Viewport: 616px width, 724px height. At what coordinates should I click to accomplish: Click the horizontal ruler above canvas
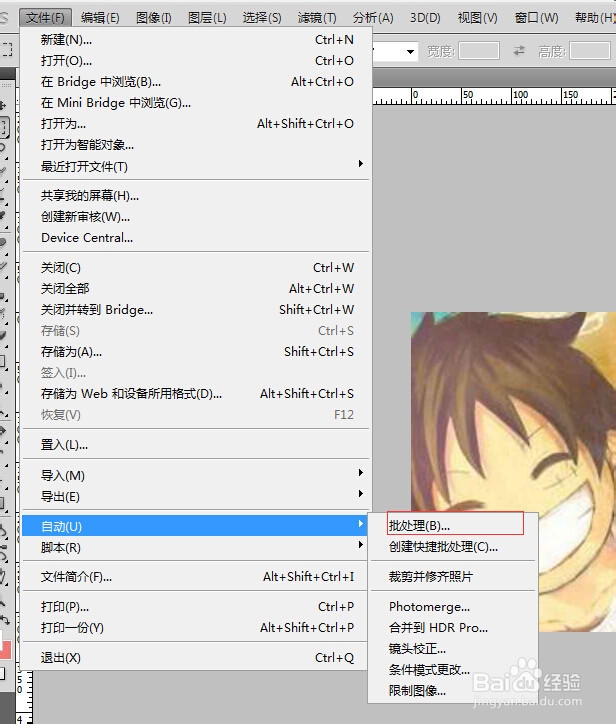(x=494, y=96)
